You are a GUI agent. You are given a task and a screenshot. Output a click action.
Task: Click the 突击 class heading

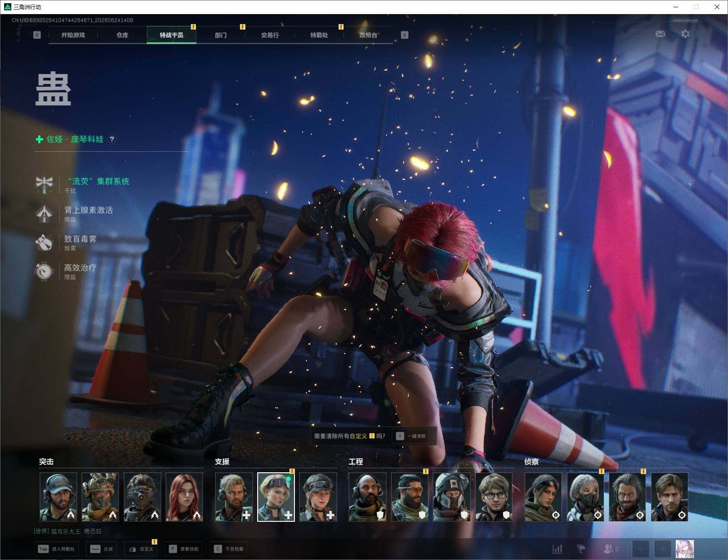point(46,461)
